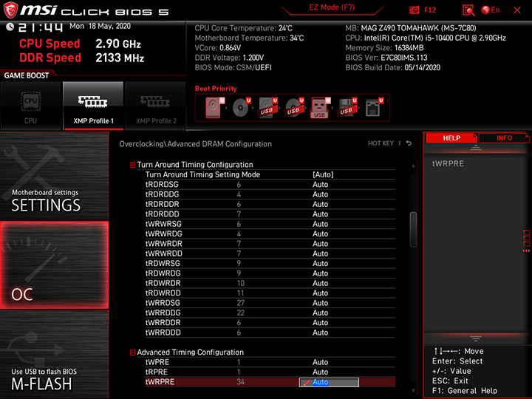
Task: Open the SETTINGS motherboard section
Action: coord(54,175)
